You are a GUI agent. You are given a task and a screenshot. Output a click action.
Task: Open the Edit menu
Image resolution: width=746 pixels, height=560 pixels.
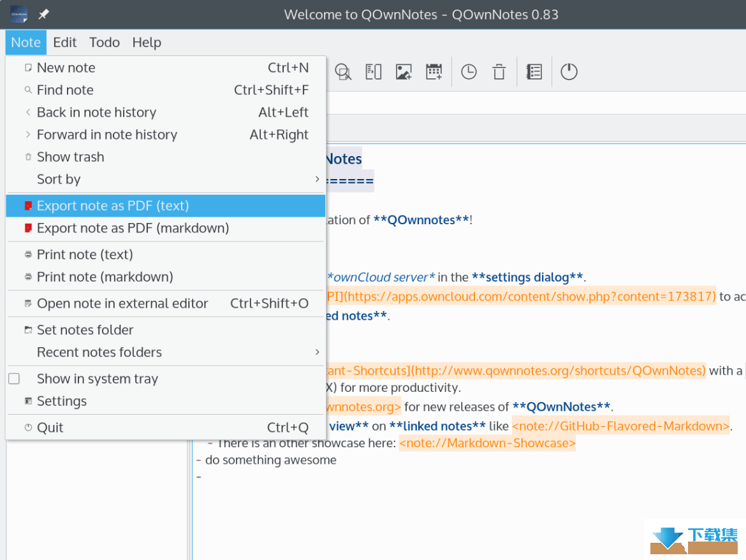tap(64, 42)
